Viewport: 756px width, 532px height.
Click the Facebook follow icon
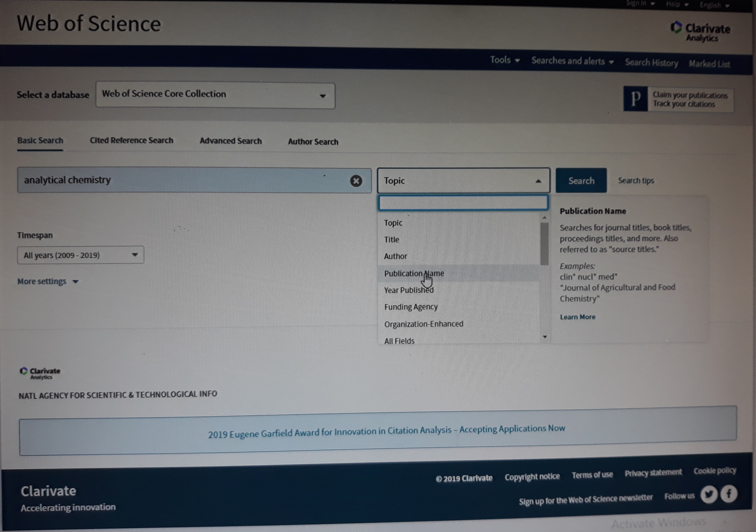pyautogui.click(x=729, y=494)
